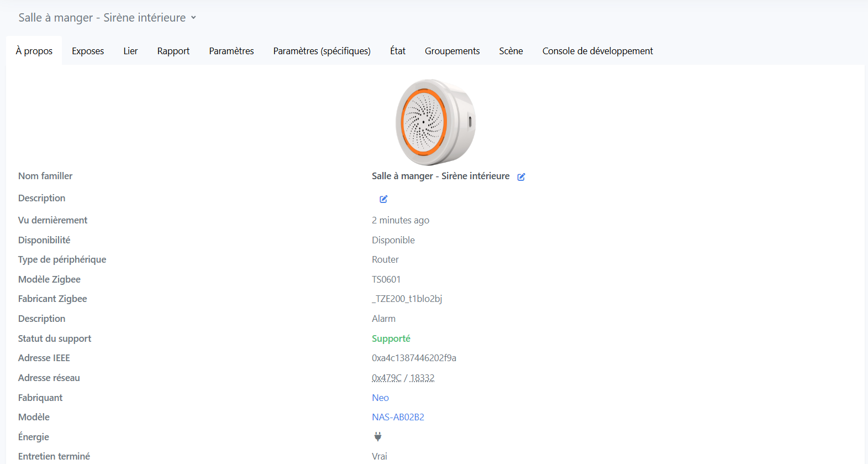Switch to the Exposes tab
The width and height of the screenshot is (868, 464).
click(88, 51)
